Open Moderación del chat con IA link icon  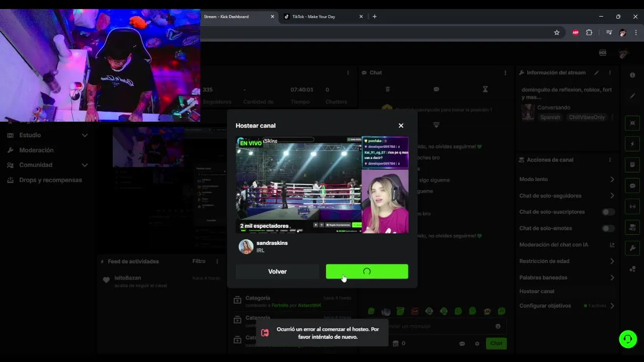pyautogui.click(x=612, y=245)
